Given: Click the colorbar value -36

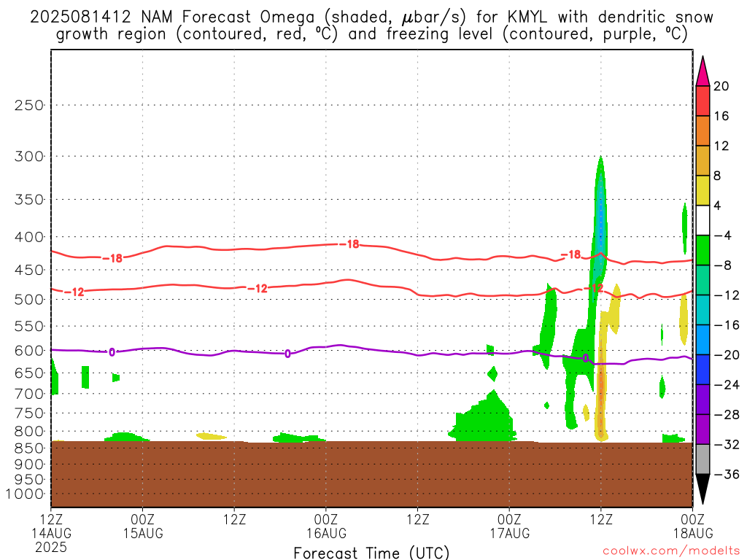Looking at the screenshot, I should 727,474.
